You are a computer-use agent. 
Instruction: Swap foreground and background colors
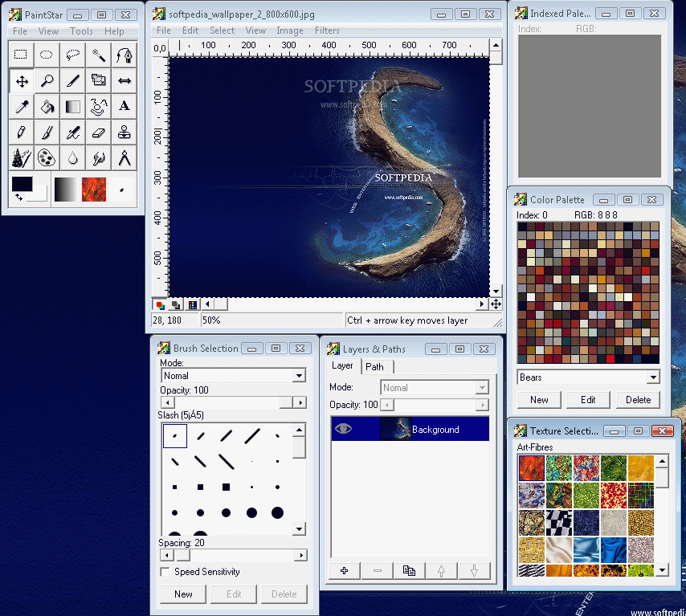pyautogui.click(x=18, y=196)
